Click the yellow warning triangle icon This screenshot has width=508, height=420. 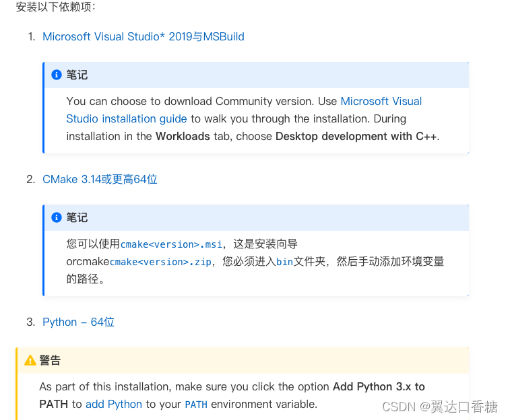(x=30, y=360)
